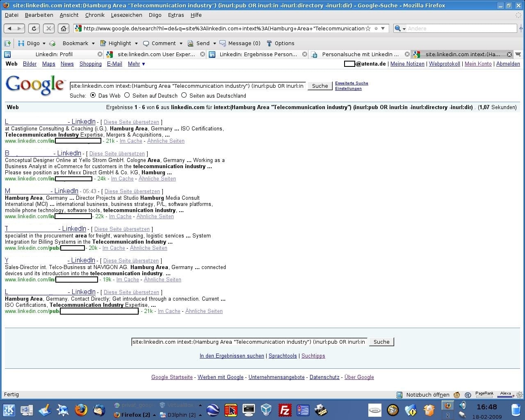Open the 'Datenschutz' footer link
The image size is (525, 420).
tap(324, 377)
